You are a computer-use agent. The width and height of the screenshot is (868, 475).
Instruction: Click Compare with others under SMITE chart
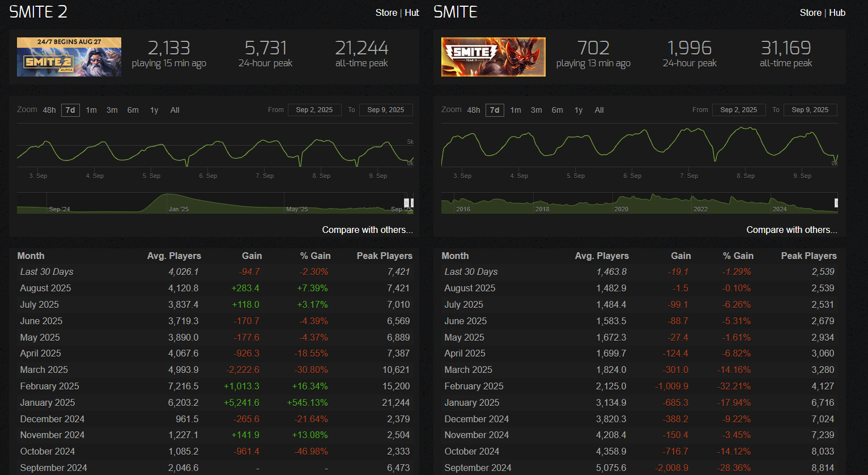tap(792, 230)
